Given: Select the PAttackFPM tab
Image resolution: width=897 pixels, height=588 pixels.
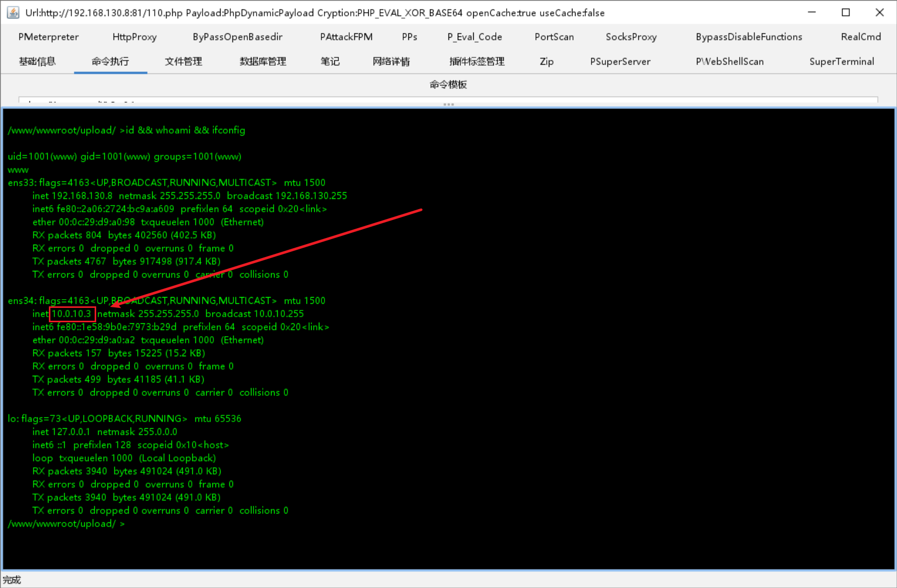Looking at the screenshot, I should pyautogui.click(x=346, y=37).
